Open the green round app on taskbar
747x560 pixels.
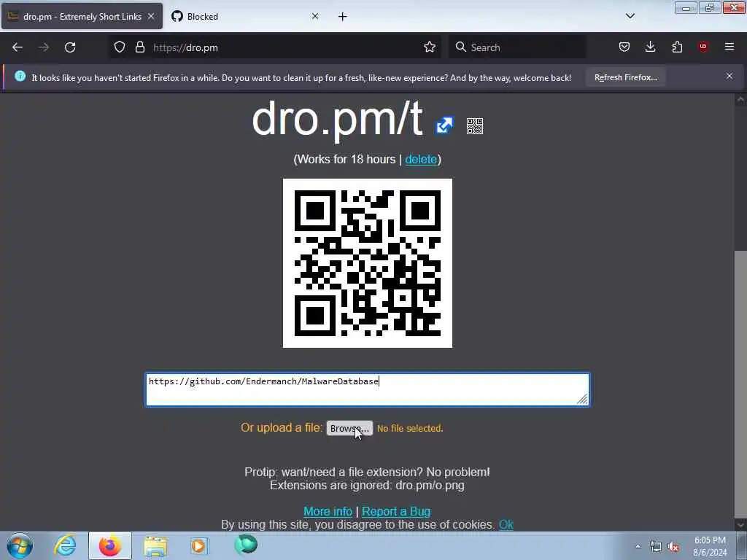point(246,545)
